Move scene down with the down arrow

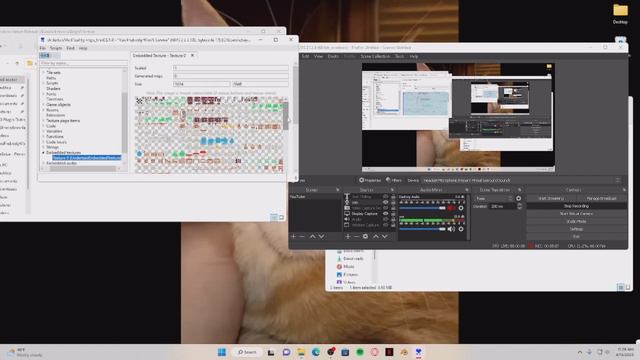point(321,236)
